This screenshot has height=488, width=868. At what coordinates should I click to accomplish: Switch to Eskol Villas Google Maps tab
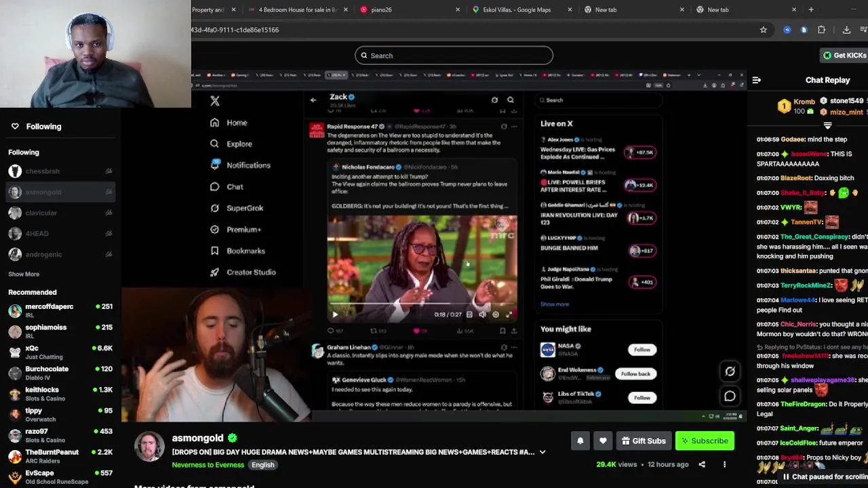point(521,9)
